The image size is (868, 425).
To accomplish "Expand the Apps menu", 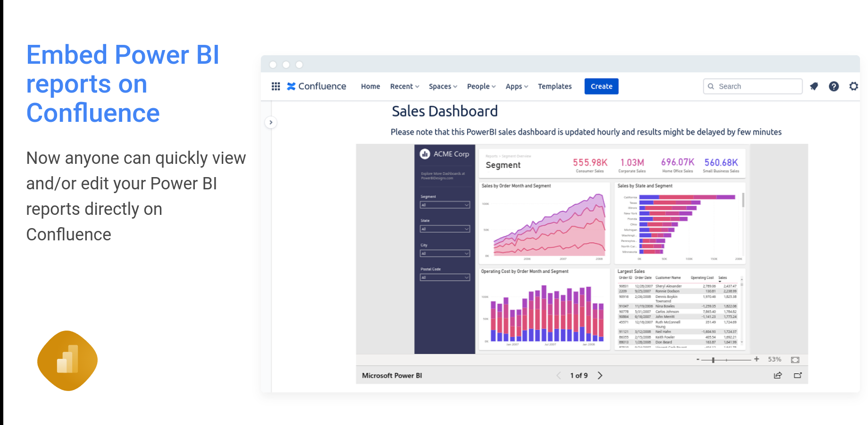I will click(517, 86).
